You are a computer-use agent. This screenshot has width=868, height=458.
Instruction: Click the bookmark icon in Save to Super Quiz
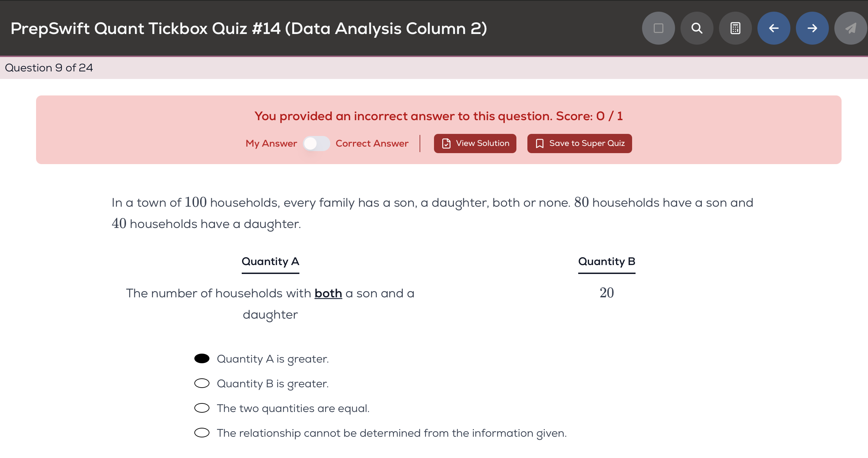[x=540, y=143]
